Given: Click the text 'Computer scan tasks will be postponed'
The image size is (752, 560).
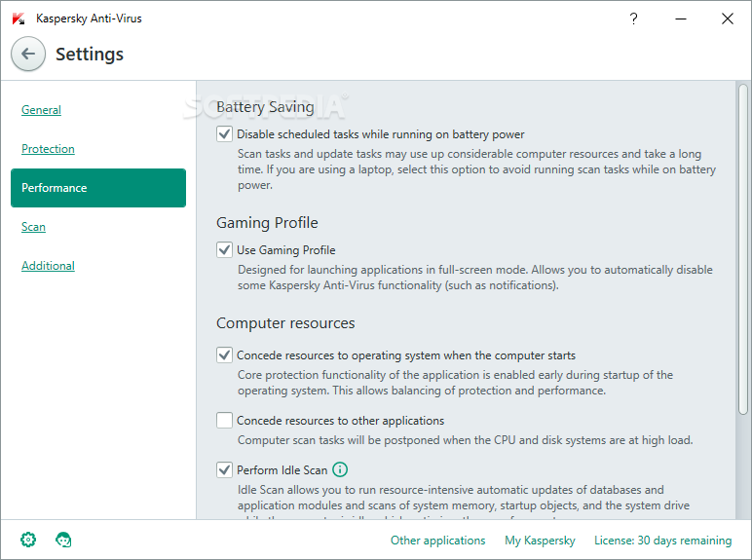Looking at the screenshot, I should (466, 440).
